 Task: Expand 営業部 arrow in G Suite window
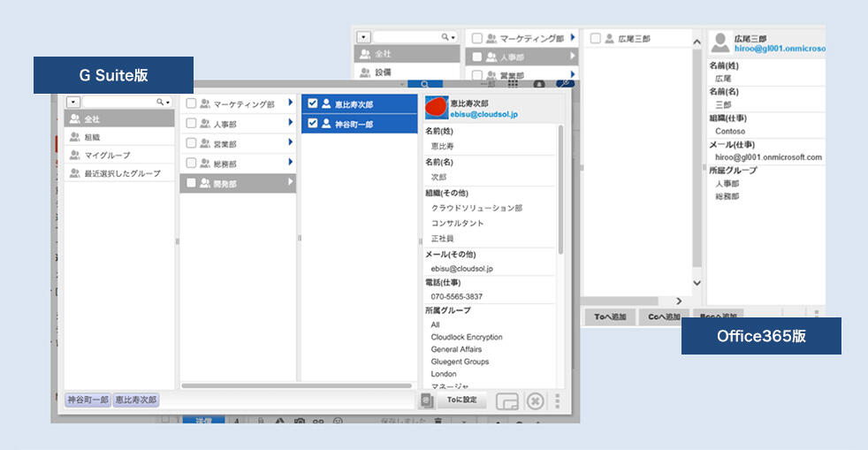[x=290, y=142]
